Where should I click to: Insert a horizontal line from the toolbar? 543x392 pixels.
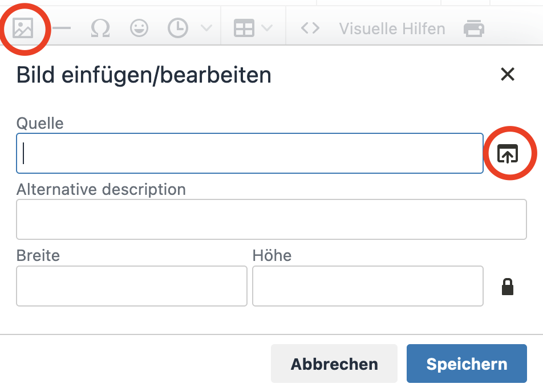(x=61, y=27)
